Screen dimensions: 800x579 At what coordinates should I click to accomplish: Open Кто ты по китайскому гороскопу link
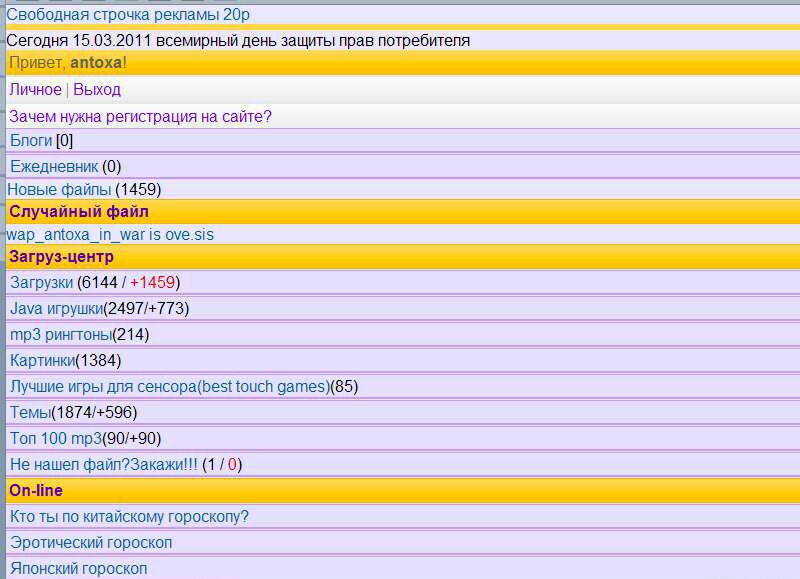point(129,517)
